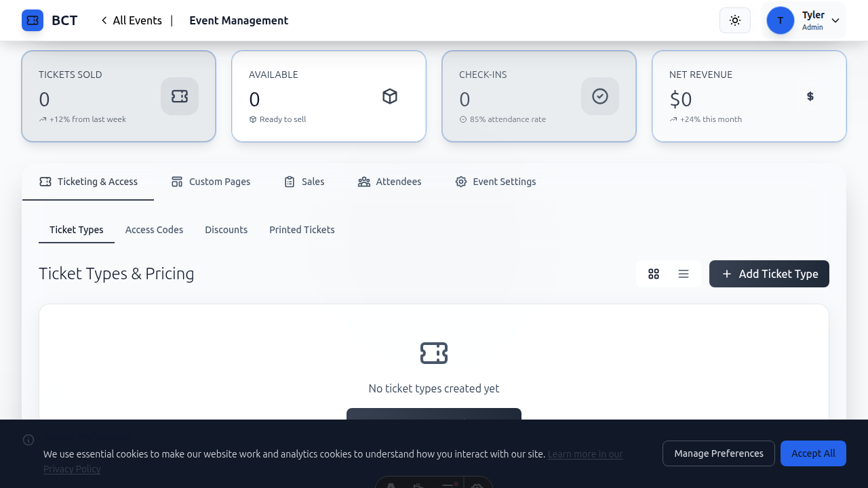This screenshot has width=868, height=488.
Task: Select the Discounts sub-tab
Action: tap(226, 230)
